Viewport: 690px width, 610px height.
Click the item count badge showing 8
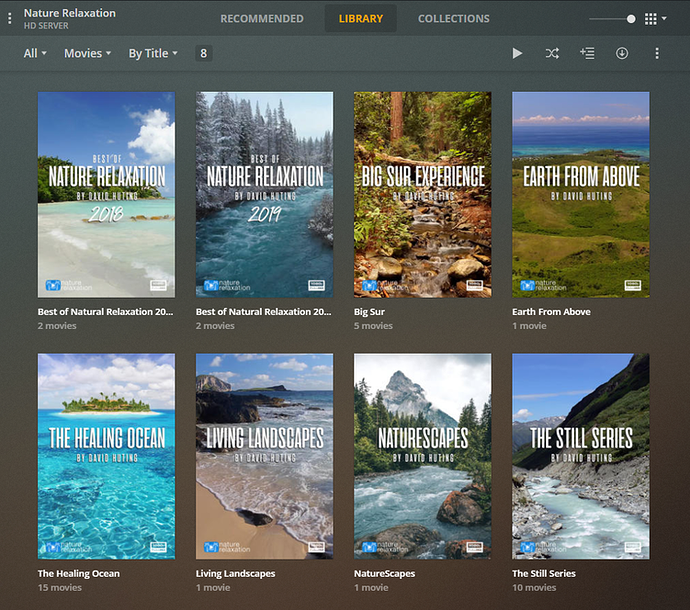tap(204, 53)
